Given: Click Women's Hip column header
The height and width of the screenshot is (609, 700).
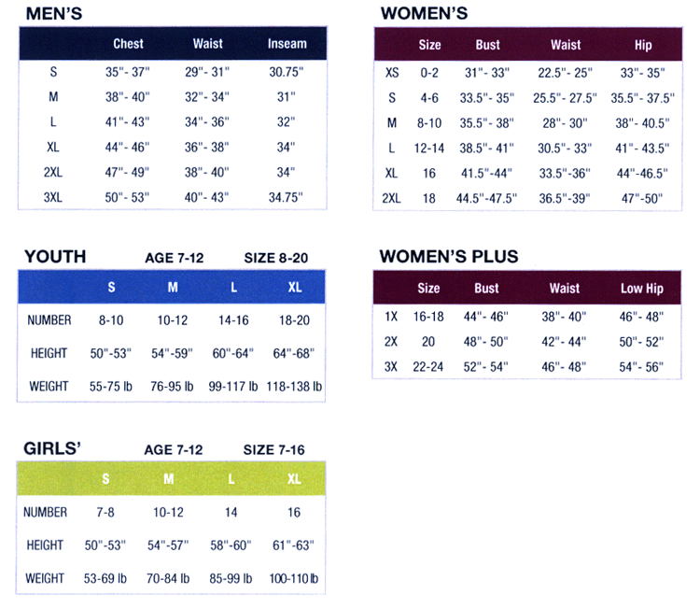Looking at the screenshot, I should 643,45.
